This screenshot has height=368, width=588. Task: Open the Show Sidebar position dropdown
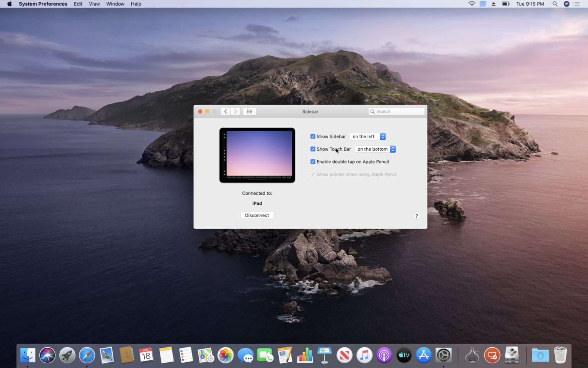(367, 136)
